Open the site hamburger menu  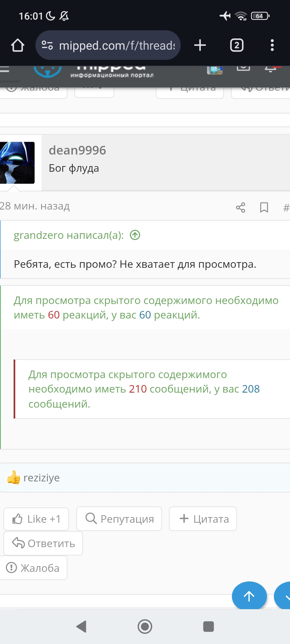click(5, 69)
